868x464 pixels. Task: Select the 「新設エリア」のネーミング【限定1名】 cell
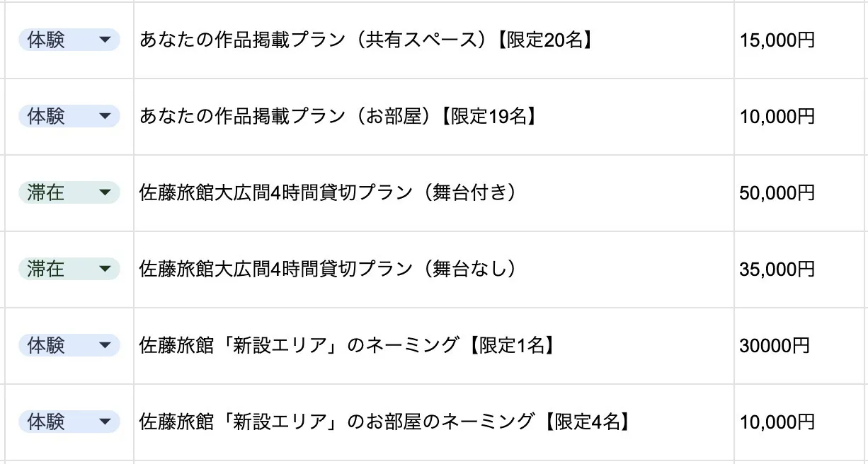click(x=347, y=346)
